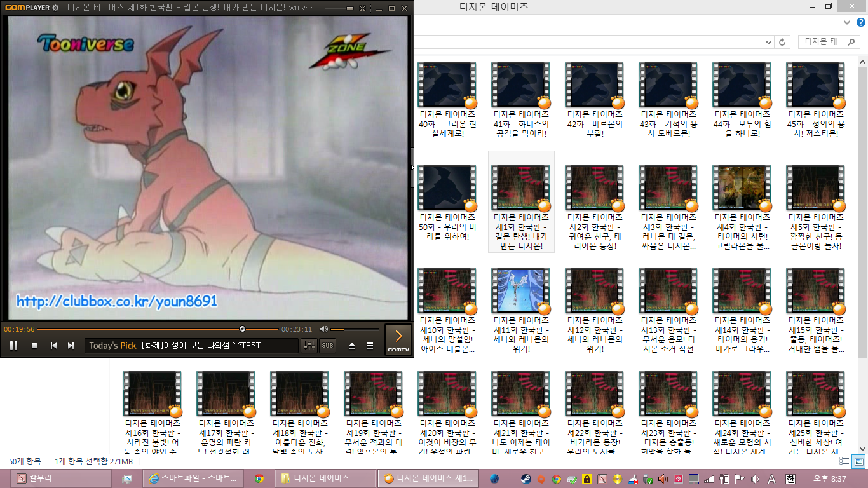Click yellow padlock tray icon
This screenshot has width=868, height=488.
pos(587,478)
